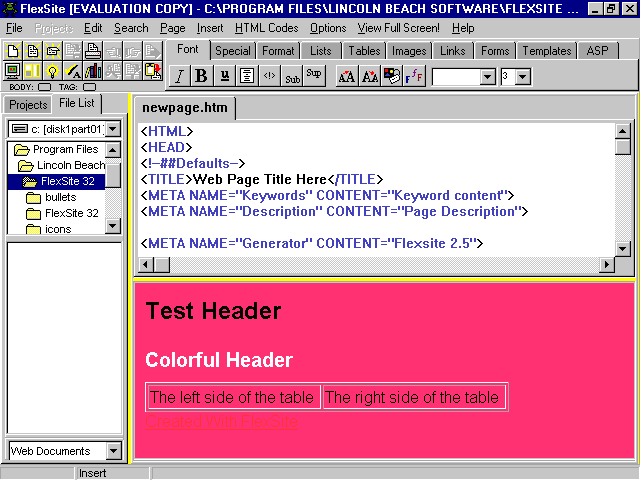Open the drive selection dropdown
The image size is (640, 480).
[x=113, y=129]
